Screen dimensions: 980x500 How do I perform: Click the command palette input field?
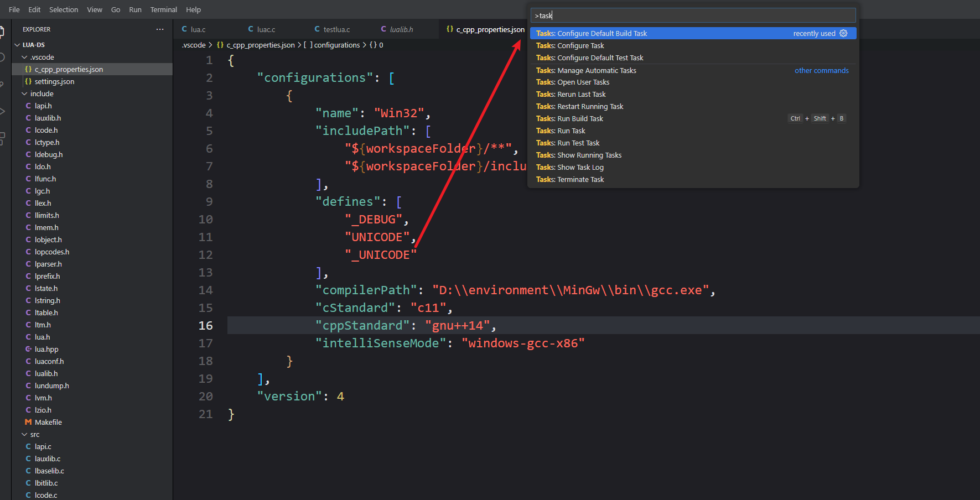[x=693, y=15]
